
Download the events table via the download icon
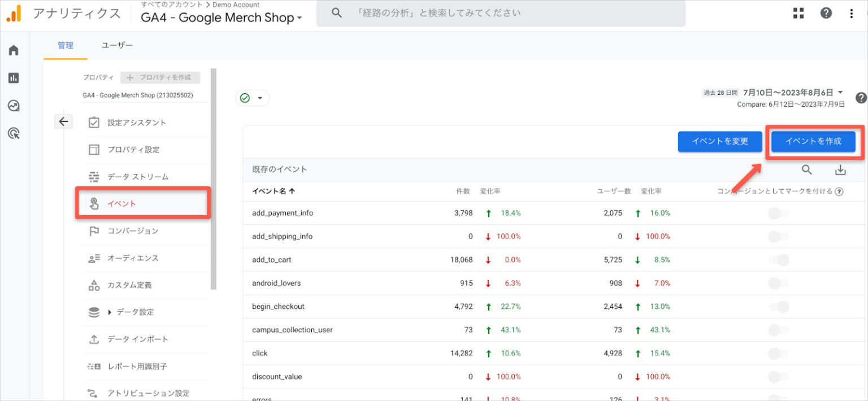click(841, 169)
